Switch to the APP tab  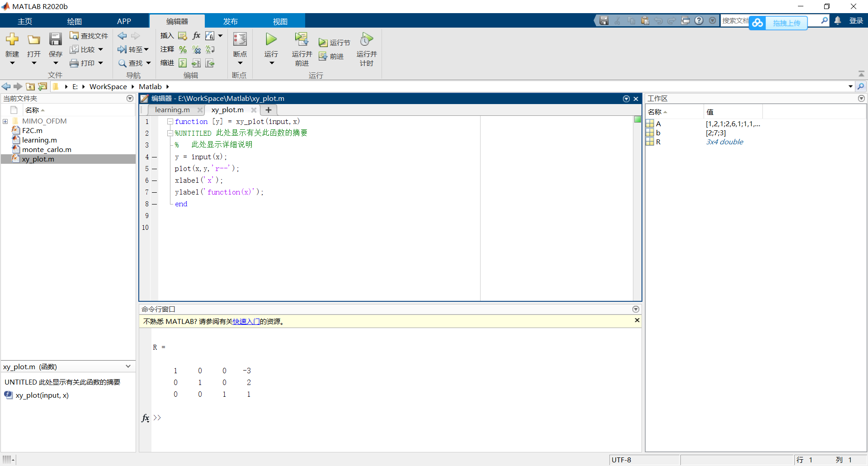(124, 21)
